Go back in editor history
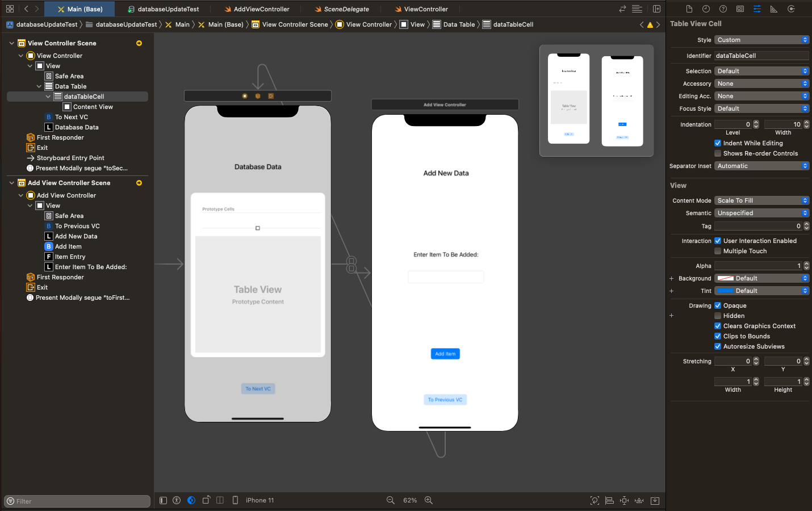Image resolution: width=812 pixels, height=511 pixels. point(26,9)
